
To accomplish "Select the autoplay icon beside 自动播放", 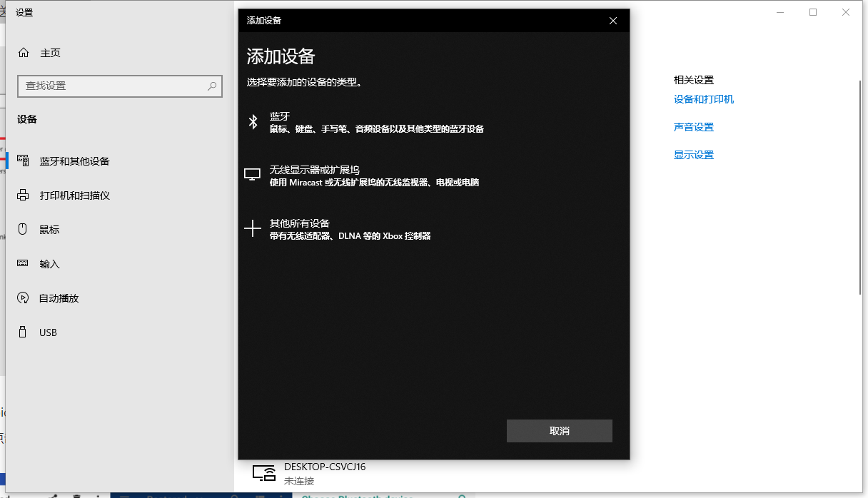I will point(24,298).
